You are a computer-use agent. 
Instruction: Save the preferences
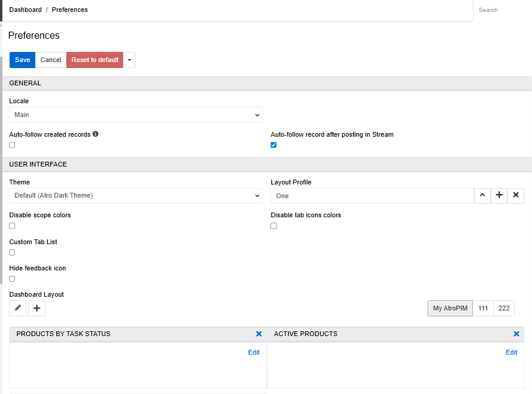pyautogui.click(x=23, y=60)
